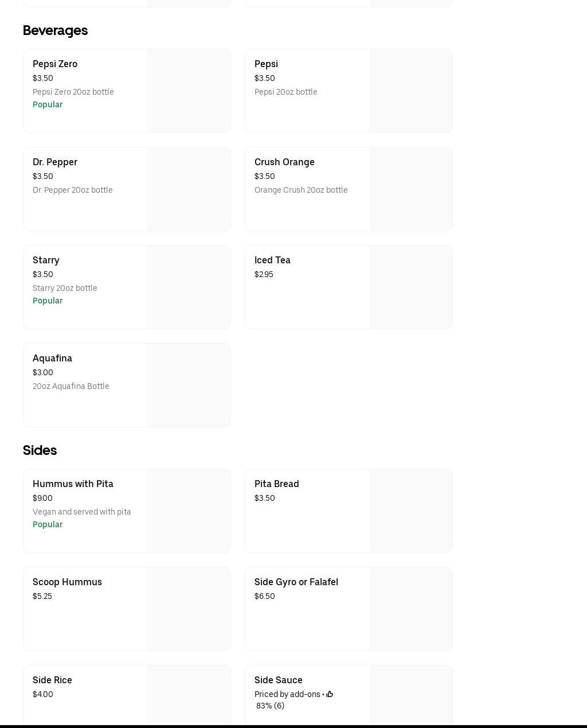Click the Pepsi Zero image placeholder
Screen dimensions: 587x728
pos(189,91)
